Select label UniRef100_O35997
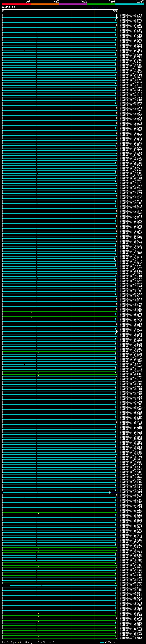Screen dimensions: 146x644 (131, 72)
